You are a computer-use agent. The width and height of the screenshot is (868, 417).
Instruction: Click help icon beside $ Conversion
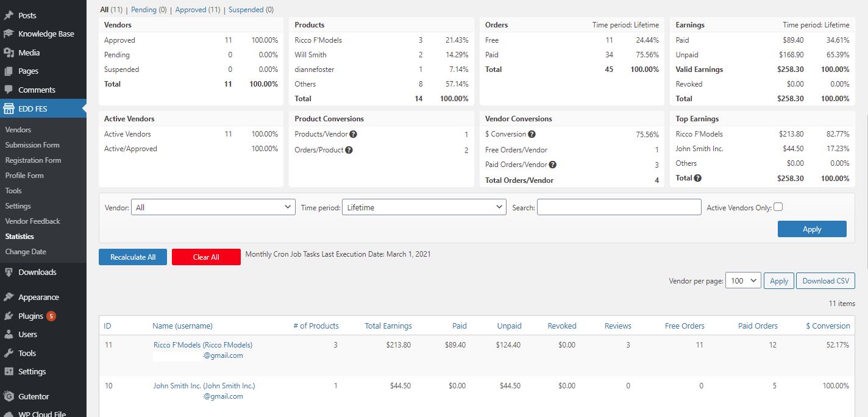click(532, 134)
